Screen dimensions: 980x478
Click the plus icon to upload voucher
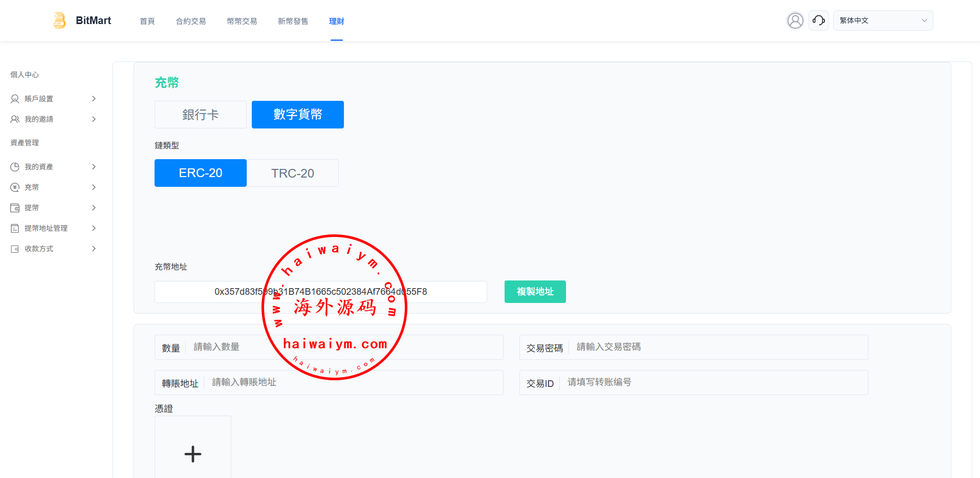click(193, 454)
